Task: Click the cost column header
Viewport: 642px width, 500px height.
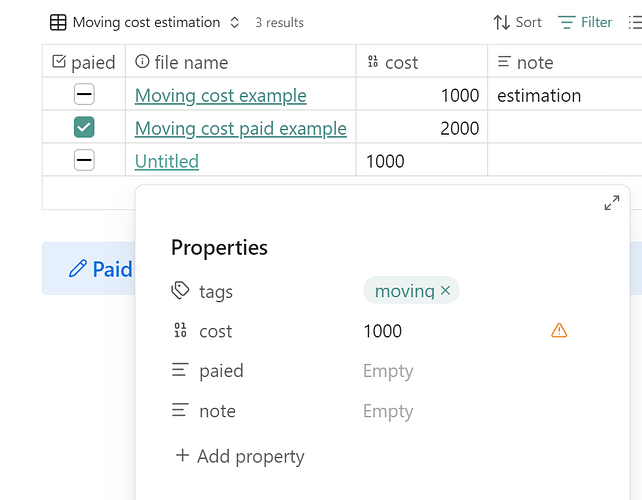Action: click(x=401, y=62)
